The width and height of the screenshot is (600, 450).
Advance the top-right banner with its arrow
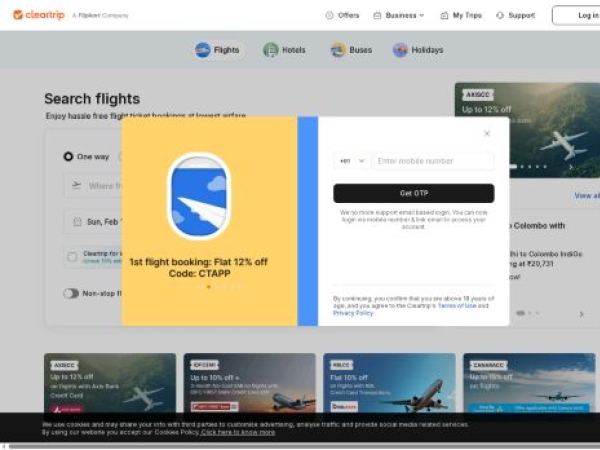(571, 167)
